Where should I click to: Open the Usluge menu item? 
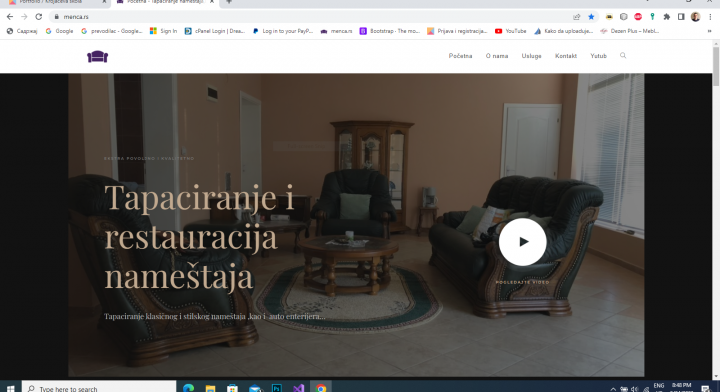(x=531, y=56)
